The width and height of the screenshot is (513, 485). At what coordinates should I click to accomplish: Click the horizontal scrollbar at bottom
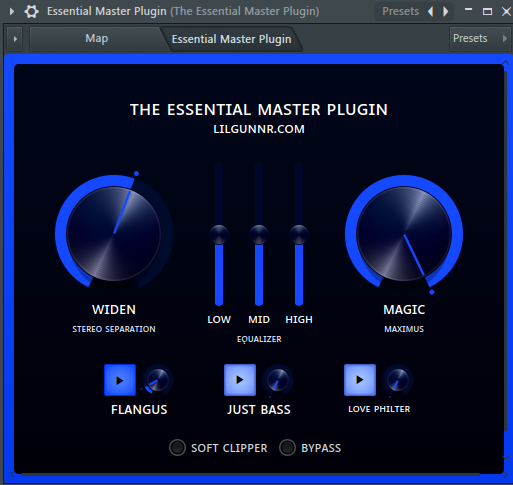click(250, 474)
